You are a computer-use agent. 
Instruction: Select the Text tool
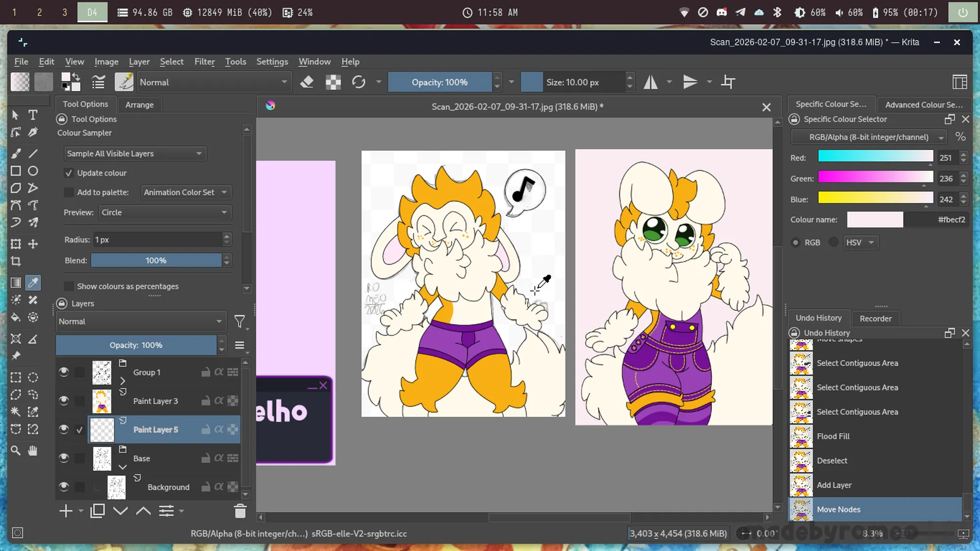point(33,115)
